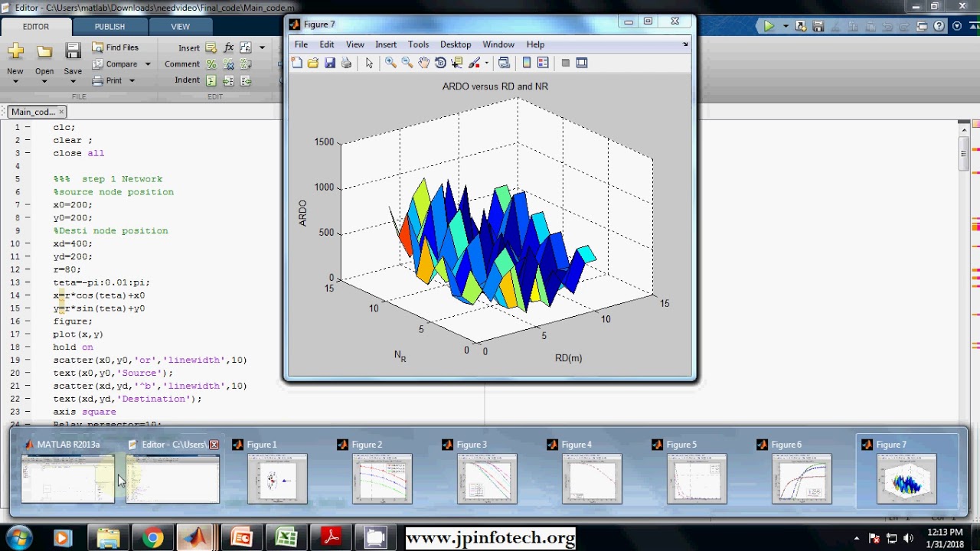Click Comment percent icon
Image resolution: width=980 pixels, height=551 pixels.
pyautogui.click(x=211, y=64)
